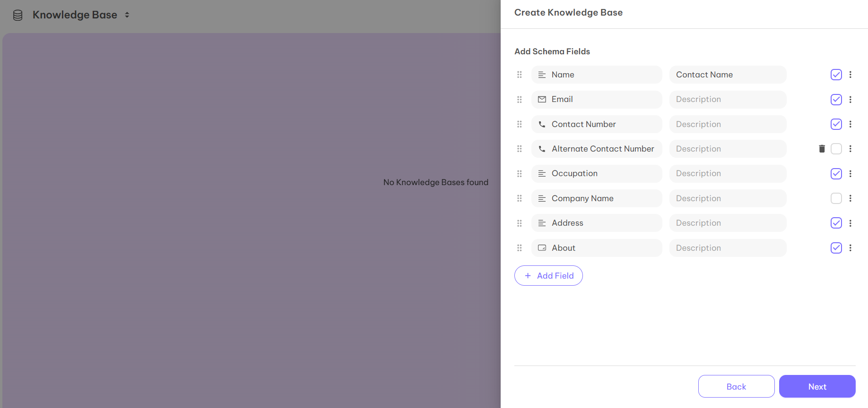The width and height of the screenshot is (868, 408).
Task: Uncheck the Contact Number checkbox
Action: 836,124
